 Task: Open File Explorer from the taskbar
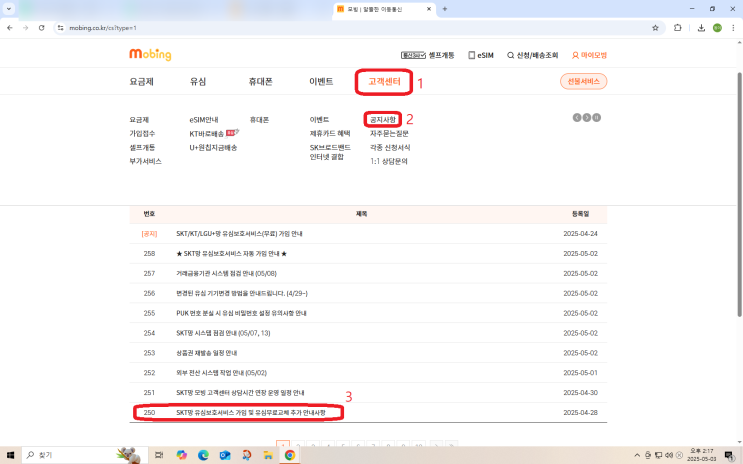[268, 455]
